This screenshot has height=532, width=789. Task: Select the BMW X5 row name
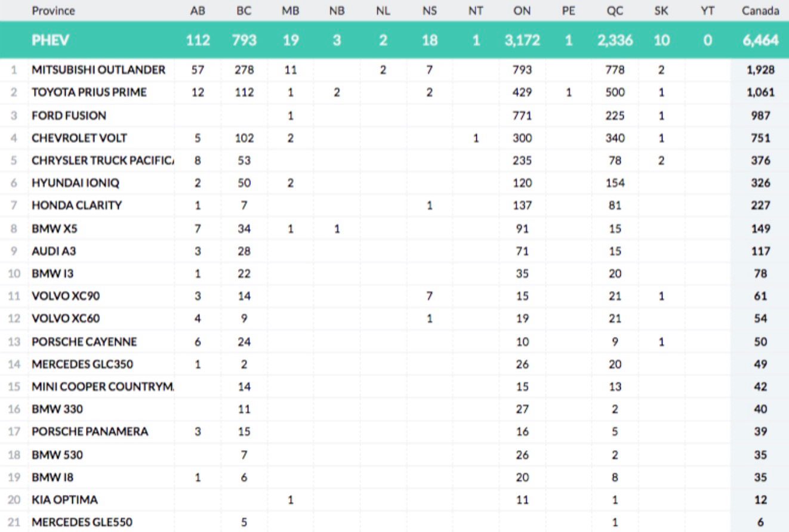click(55, 228)
